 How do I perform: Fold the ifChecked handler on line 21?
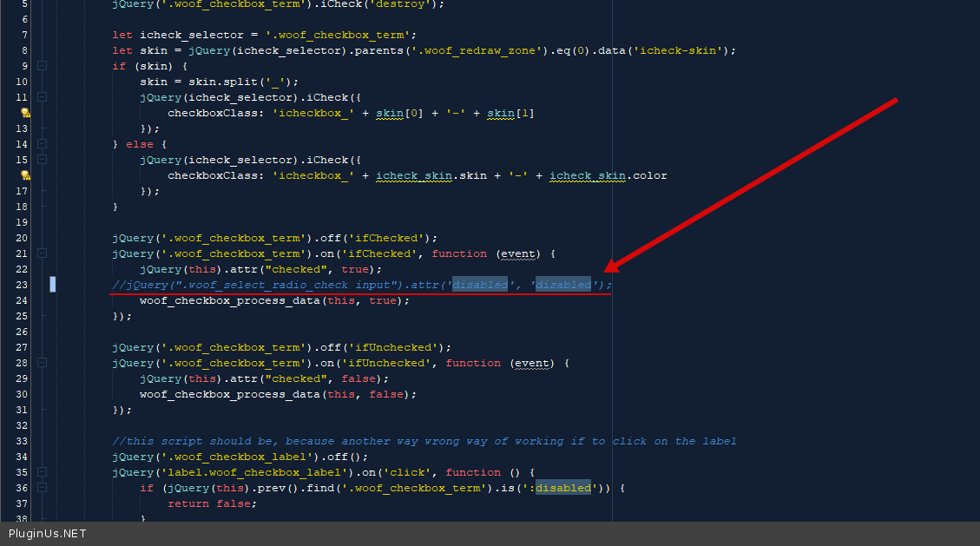pos(42,253)
